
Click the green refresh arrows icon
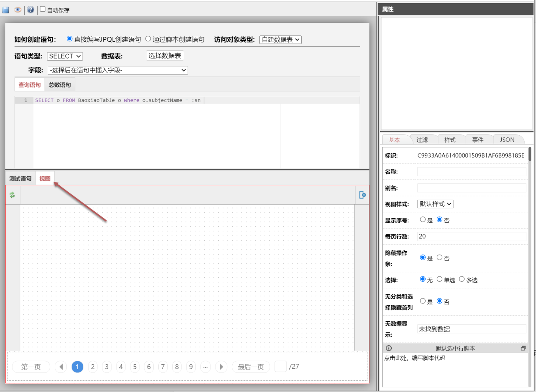[x=12, y=195]
